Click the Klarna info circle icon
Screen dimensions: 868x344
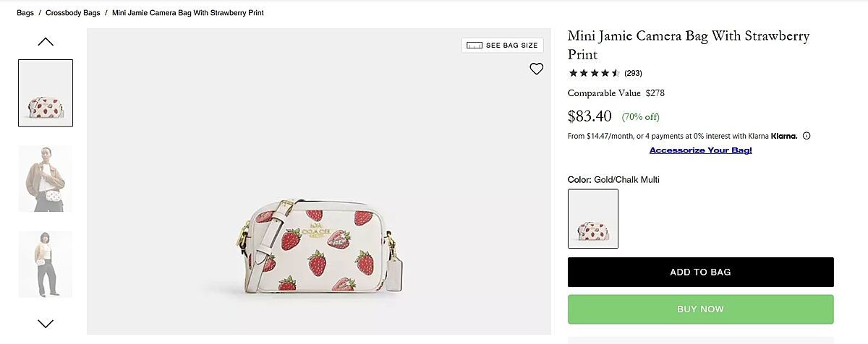pyautogui.click(x=807, y=136)
